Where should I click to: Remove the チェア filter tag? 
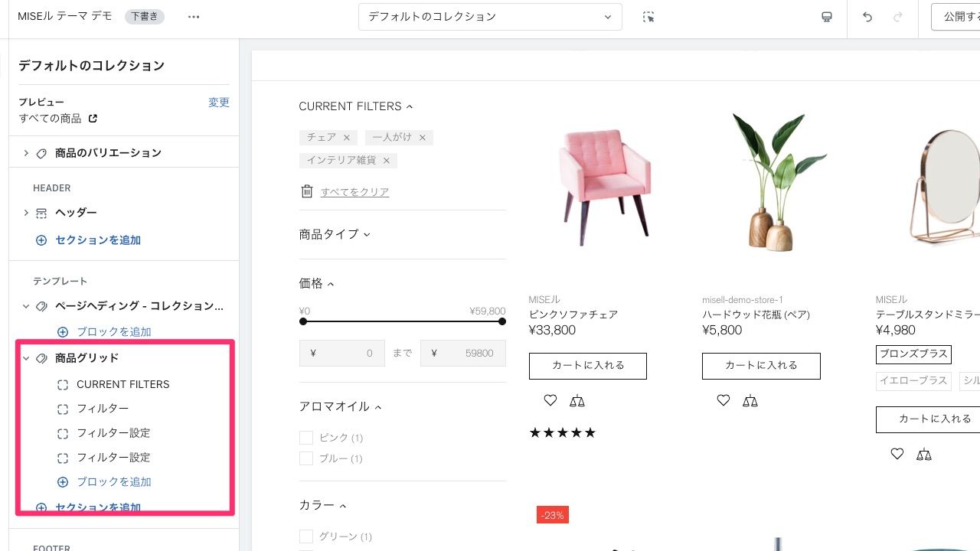[346, 137]
